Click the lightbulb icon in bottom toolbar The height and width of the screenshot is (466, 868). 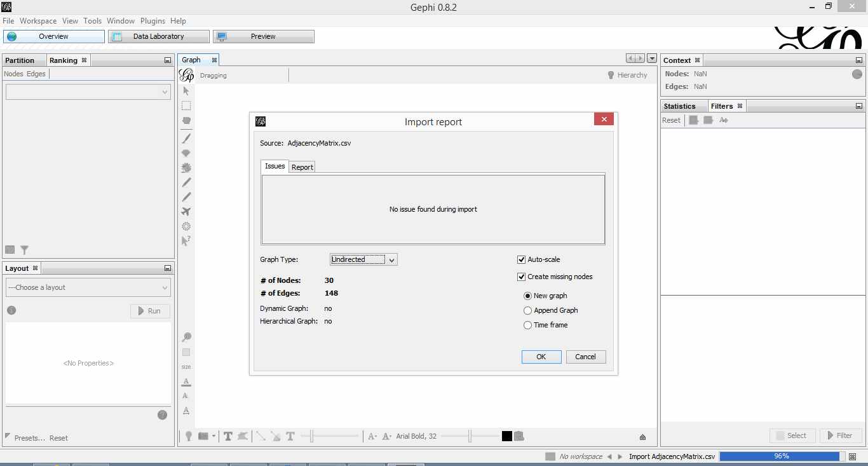pyautogui.click(x=189, y=436)
